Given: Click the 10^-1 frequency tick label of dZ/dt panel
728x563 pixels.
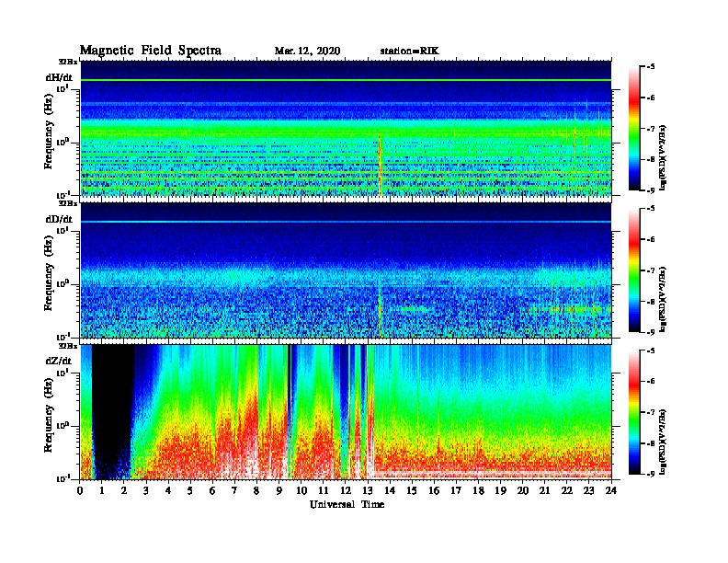Looking at the screenshot, I should point(63,478).
